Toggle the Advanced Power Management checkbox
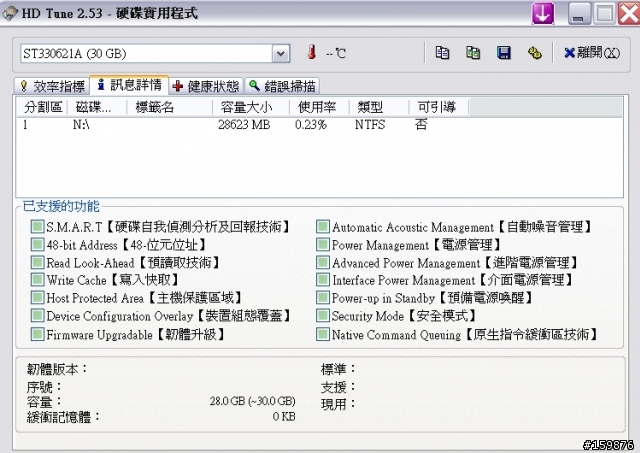The height and width of the screenshot is (453, 640). point(323,262)
